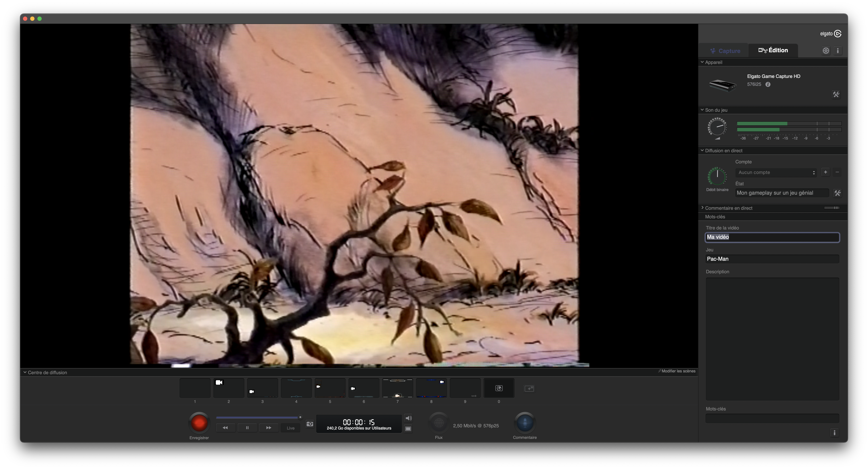The height and width of the screenshot is (469, 868).
Task: Click inside the Description text area
Action: (772, 339)
